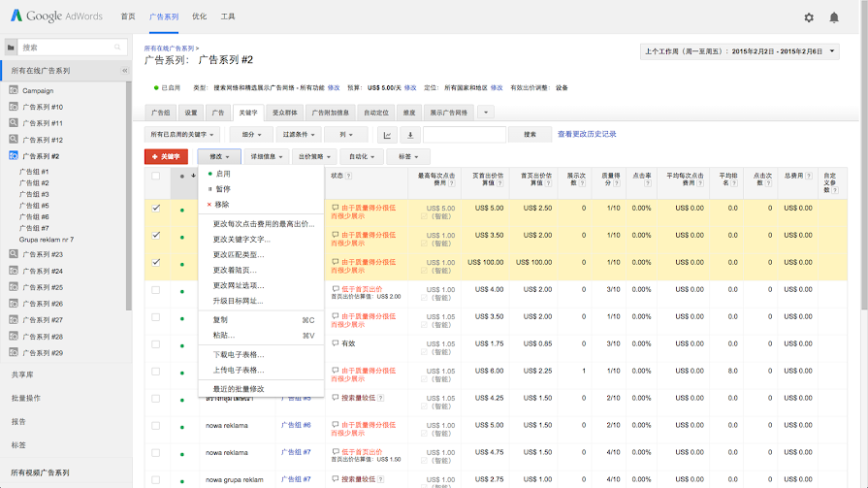Expand the 过滤条件 filter dropdown
Screen dimensions: 868x488
point(297,135)
